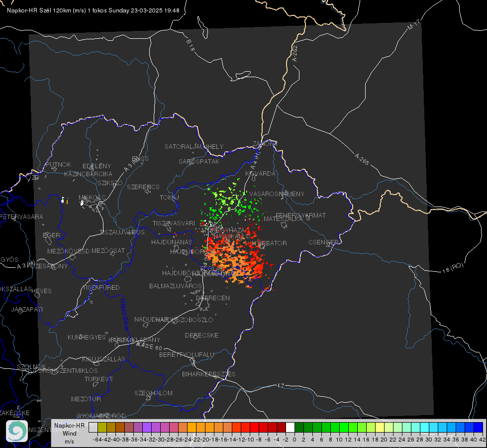Click the PUTNOK label

click(58, 164)
